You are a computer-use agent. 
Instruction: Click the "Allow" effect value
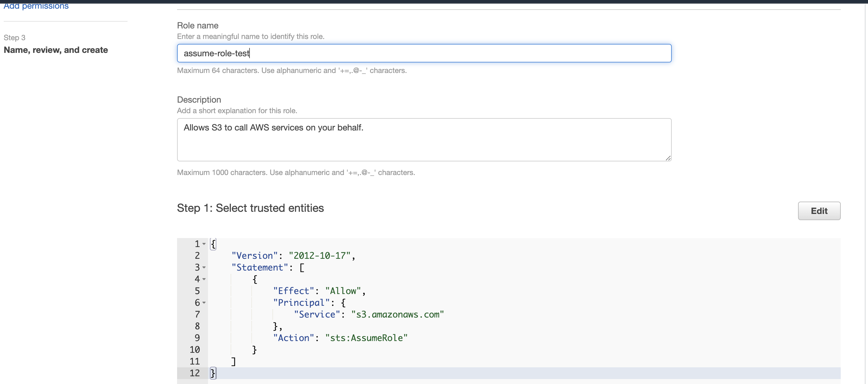[x=343, y=291]
